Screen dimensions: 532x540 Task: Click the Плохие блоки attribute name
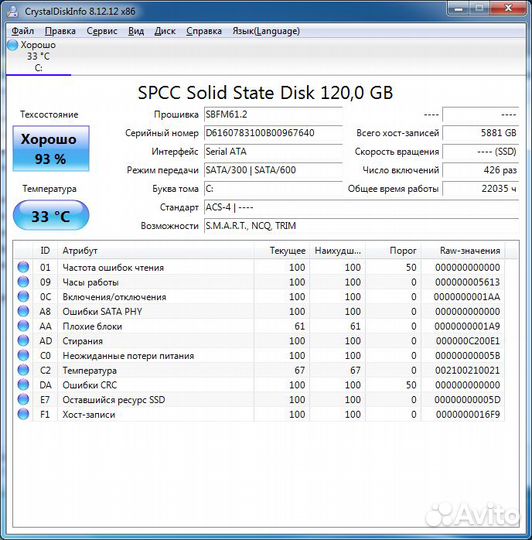pyautogui.click(x=92, y=326)
